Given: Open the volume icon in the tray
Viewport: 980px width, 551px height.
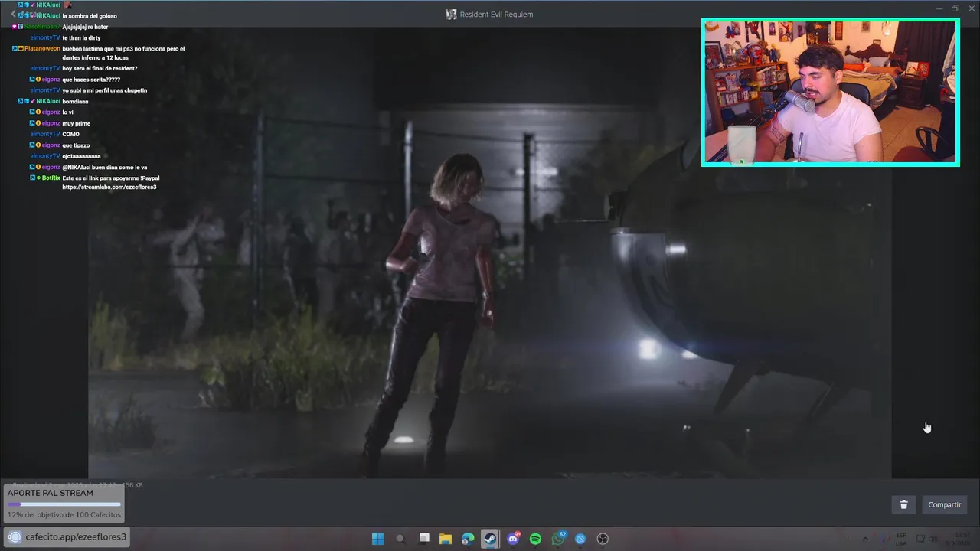Looking at the screenshot, I should pyautogui.click(x=934, y=539).
